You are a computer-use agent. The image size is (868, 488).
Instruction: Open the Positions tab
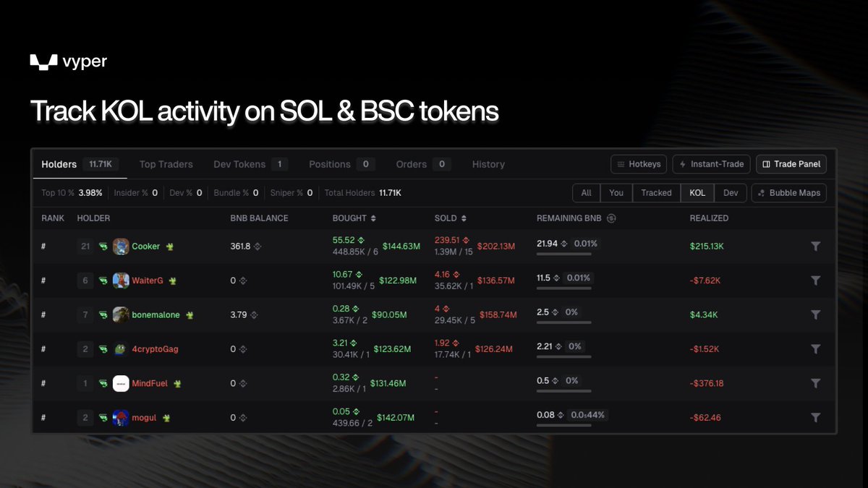pyautogui.click(x=341, y=164)
